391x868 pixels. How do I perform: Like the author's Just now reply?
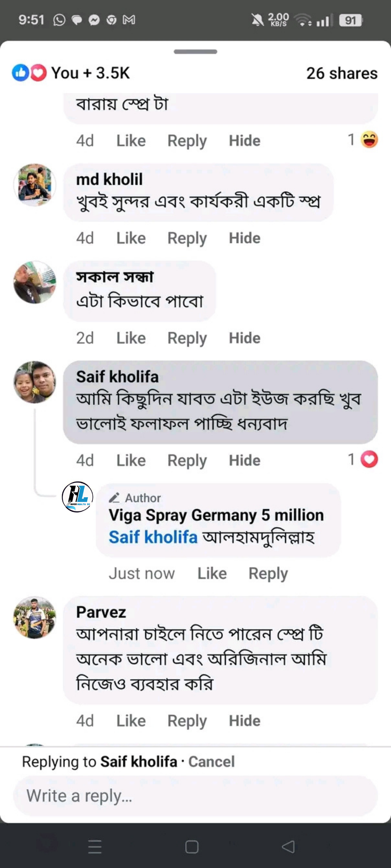[212, 574]
